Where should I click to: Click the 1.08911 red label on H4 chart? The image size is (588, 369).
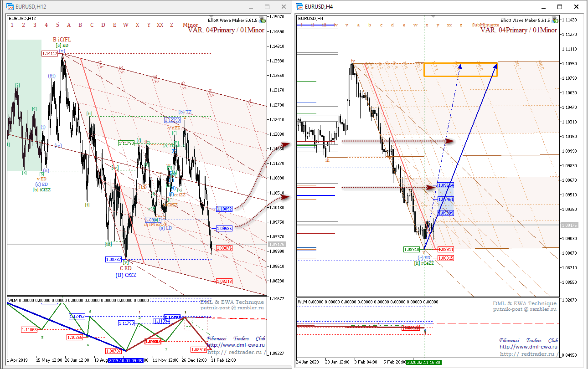[445, 249]
